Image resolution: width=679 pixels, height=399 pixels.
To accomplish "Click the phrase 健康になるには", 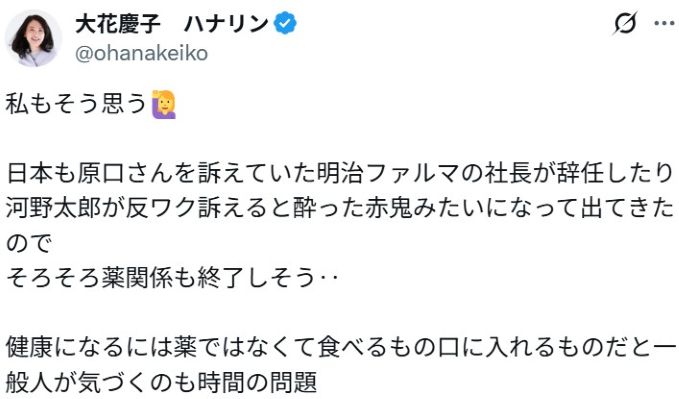I will tap(88, 348).
